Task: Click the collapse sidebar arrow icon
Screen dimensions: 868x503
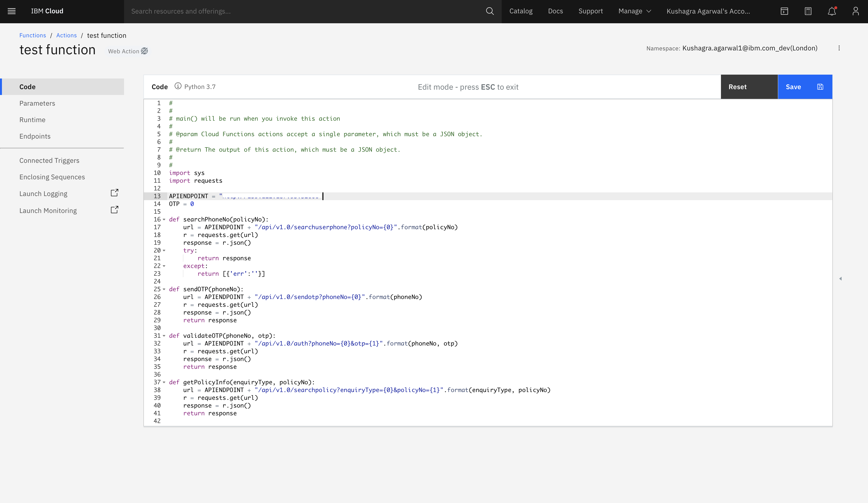Action: [x=840, y=278]
